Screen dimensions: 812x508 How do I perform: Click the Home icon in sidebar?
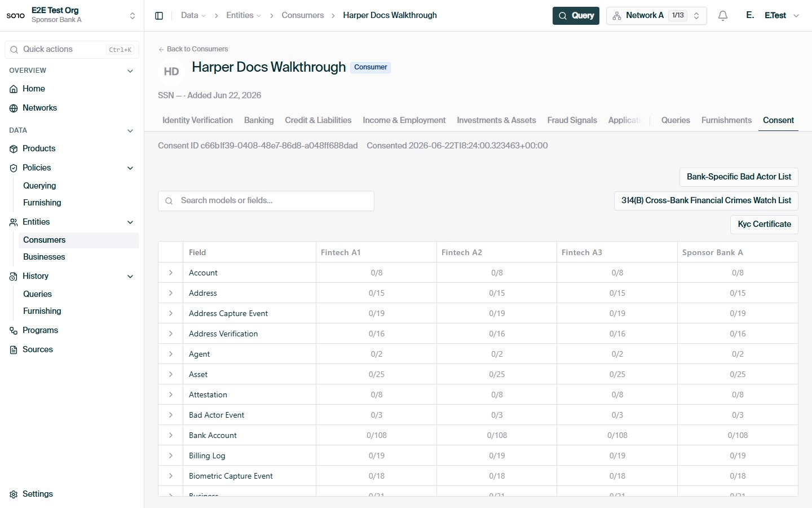point(14,89)
